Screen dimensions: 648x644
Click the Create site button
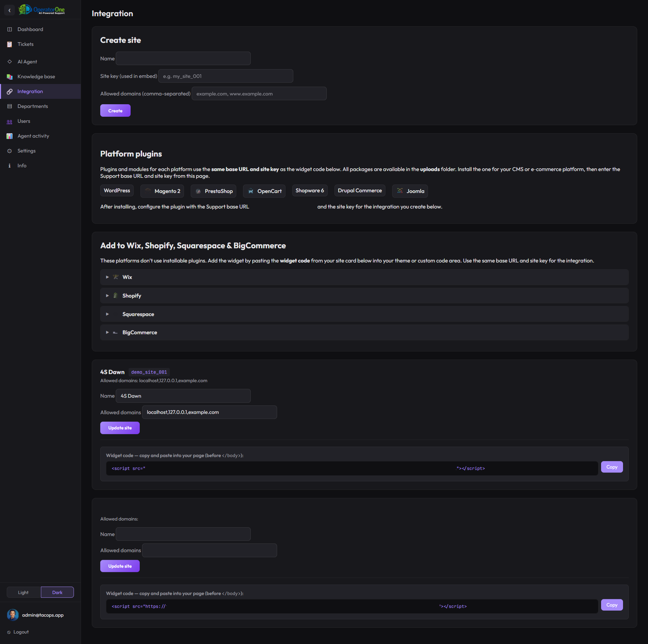point(115,111)
